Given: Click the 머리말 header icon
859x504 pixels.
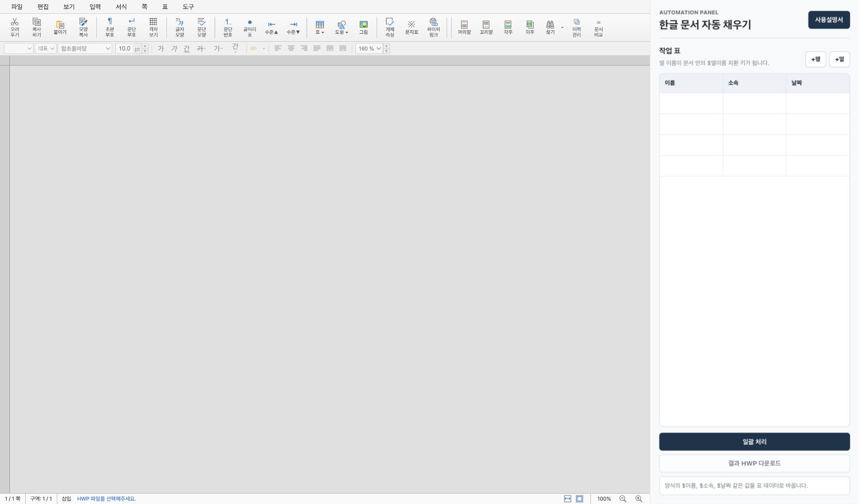Looking at the screenshot, I should (465, 27).
